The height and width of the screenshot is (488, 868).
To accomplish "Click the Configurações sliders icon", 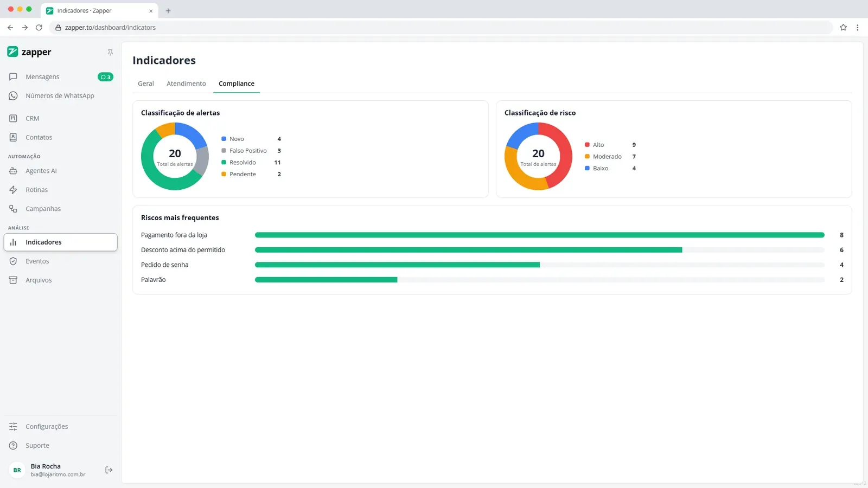I will [x=13, y=427].
